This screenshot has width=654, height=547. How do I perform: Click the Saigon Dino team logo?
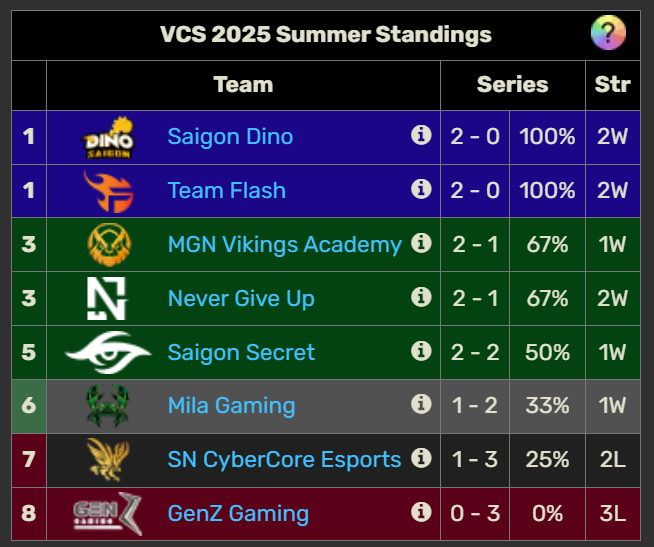coord(108,138)
